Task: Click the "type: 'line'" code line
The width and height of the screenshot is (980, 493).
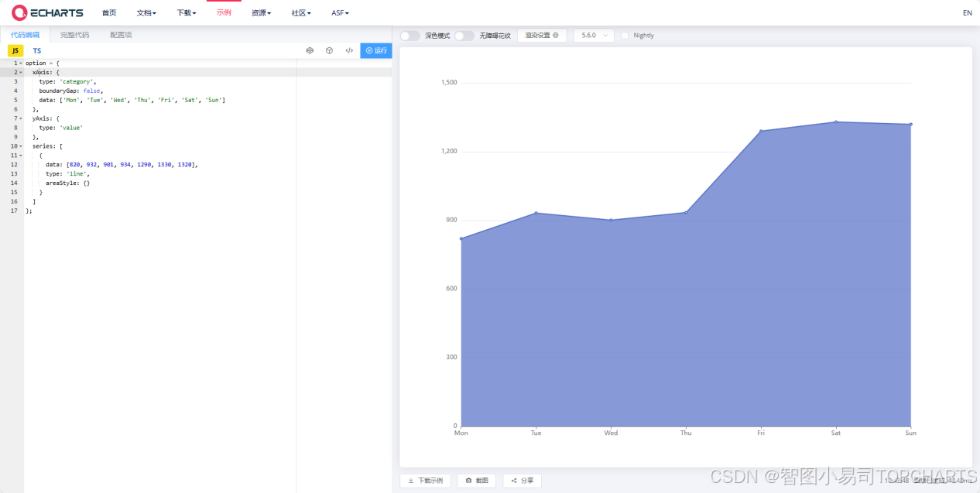Action: point(67,174)
